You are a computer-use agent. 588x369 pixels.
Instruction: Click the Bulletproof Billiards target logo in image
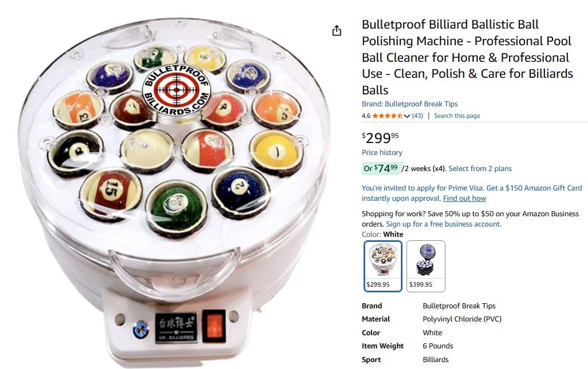point(176,90)
